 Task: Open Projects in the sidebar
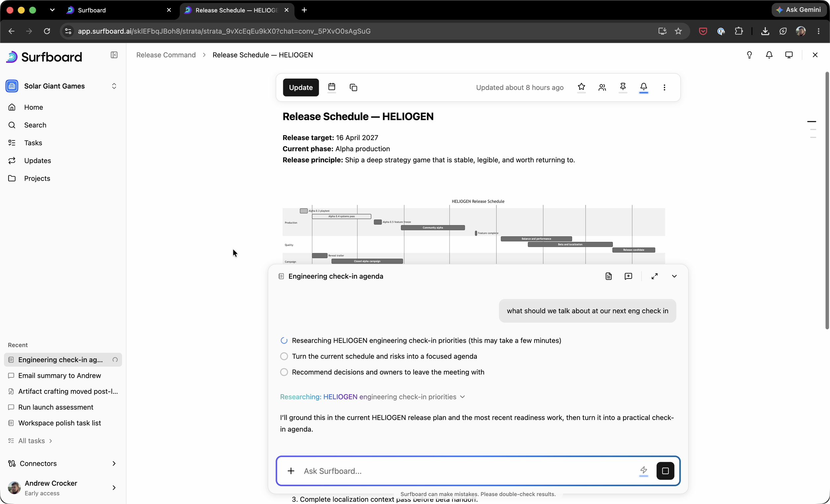[x=63, y=179]
